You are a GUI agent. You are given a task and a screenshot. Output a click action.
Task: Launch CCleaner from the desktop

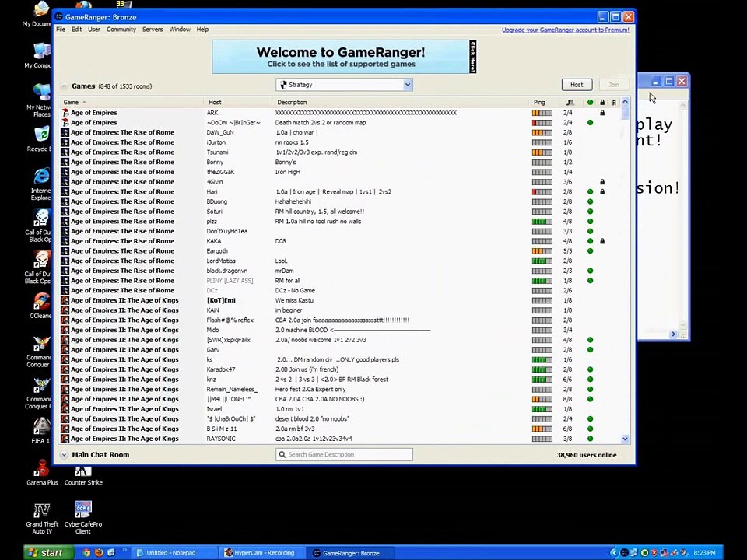41,305
